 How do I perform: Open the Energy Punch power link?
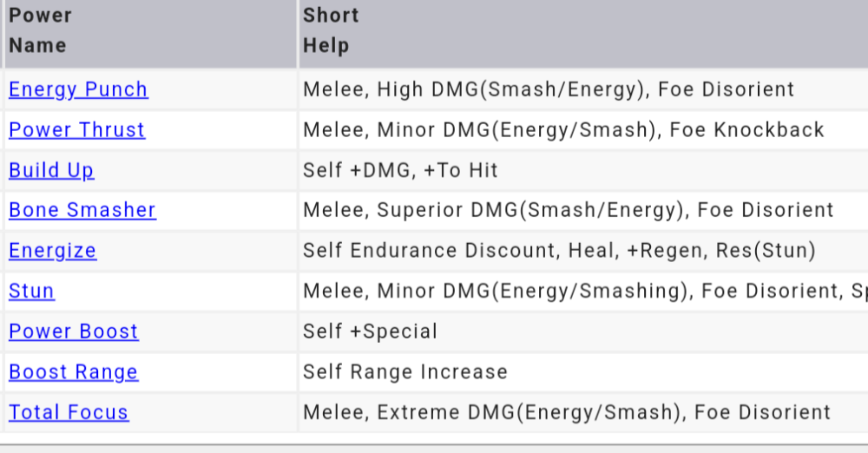[78, 89]
